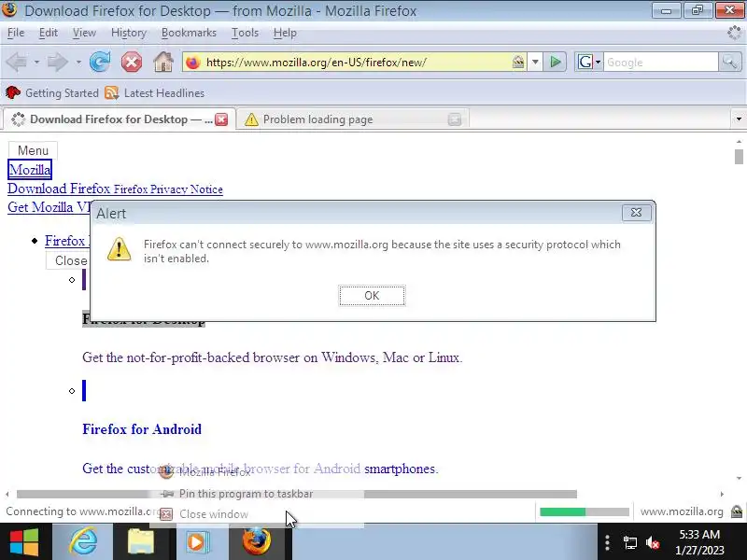Click the page loading progress bar
Image resolution: width=747 pixels, height=560 pixels.
585,511
